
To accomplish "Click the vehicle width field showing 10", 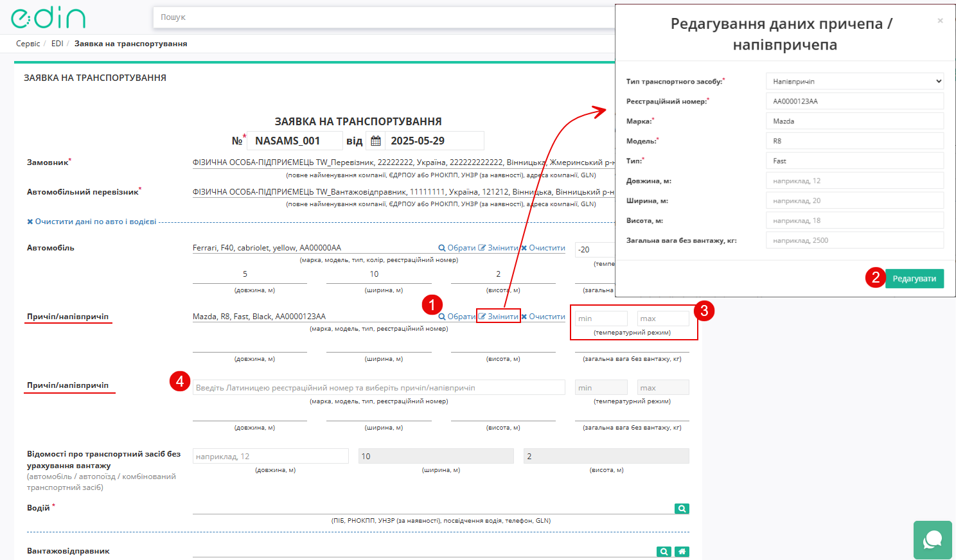I will (436, 457).
